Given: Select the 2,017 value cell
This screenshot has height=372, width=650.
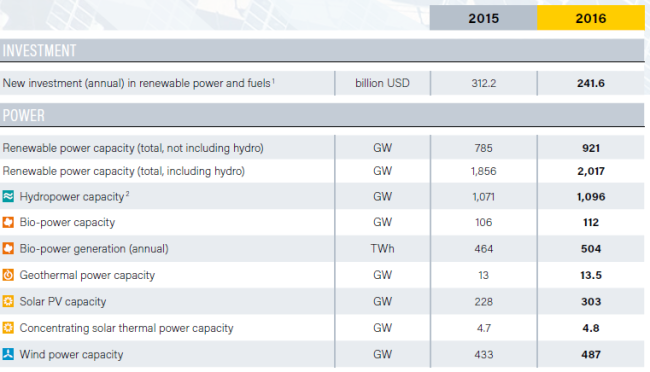Looking at the screenshot, I should pos(591,171).
